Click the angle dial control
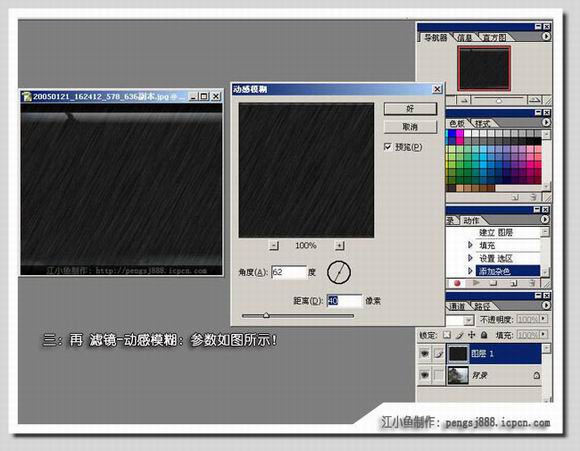Image resolution: width=580 pixels, height=451 pixels. 339,272
